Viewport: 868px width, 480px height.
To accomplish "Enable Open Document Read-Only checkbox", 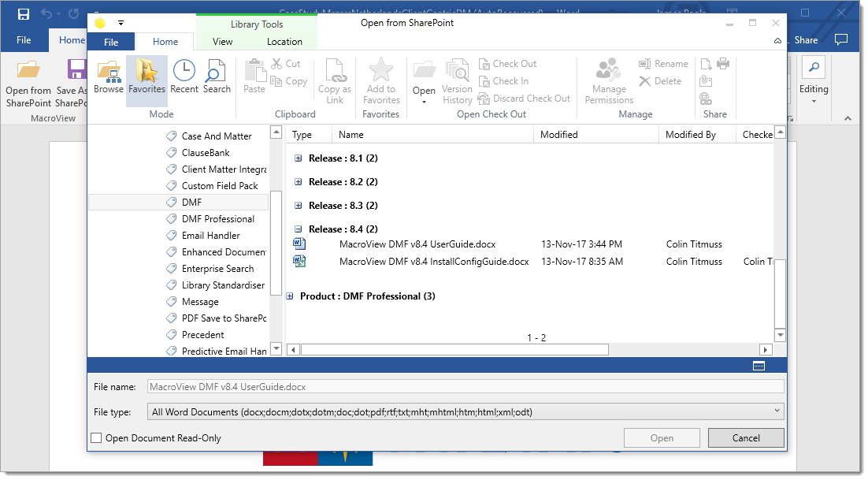I will [x=96, y=438].
